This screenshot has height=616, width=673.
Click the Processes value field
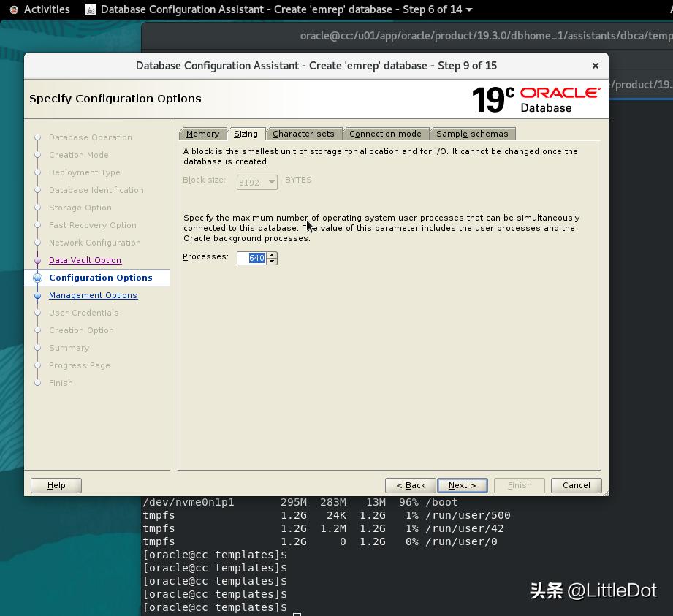[x=252, y=258]
